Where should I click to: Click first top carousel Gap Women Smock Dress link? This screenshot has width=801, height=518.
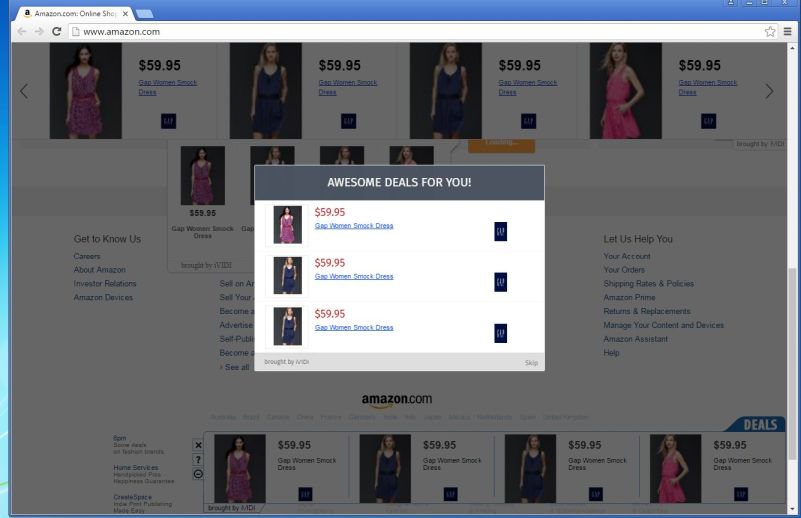point(168,87)
